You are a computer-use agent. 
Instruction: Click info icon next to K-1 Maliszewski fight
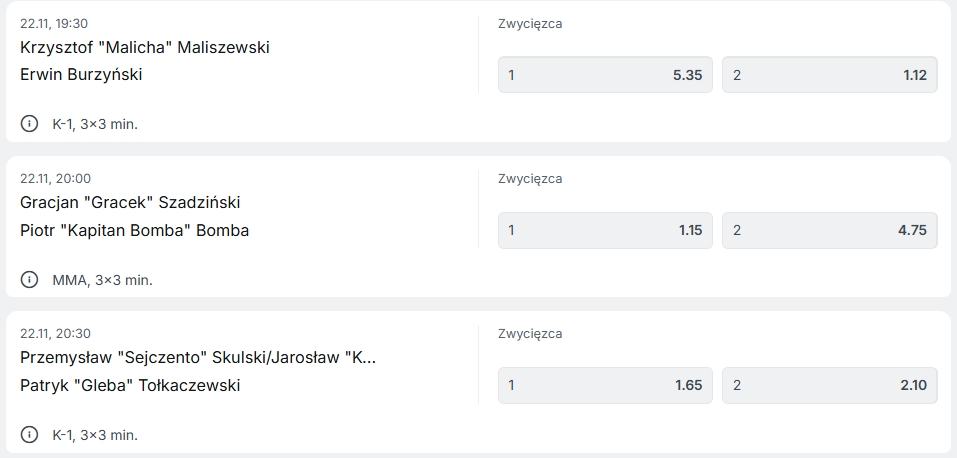point(30,124)
